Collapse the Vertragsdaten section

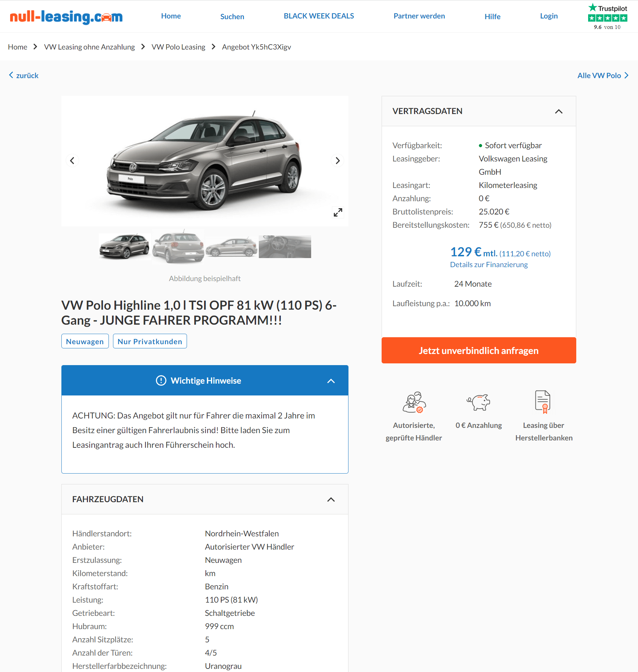click(559, 111)
